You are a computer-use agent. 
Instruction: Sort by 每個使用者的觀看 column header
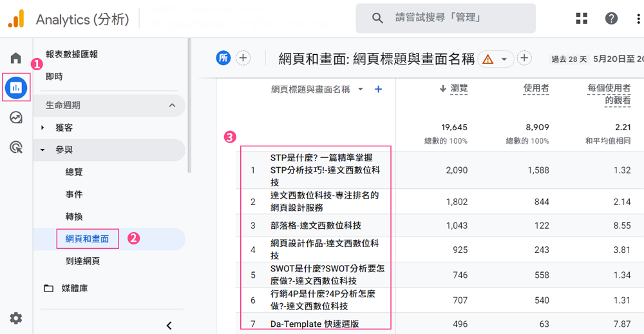click(x=609, y=94)
